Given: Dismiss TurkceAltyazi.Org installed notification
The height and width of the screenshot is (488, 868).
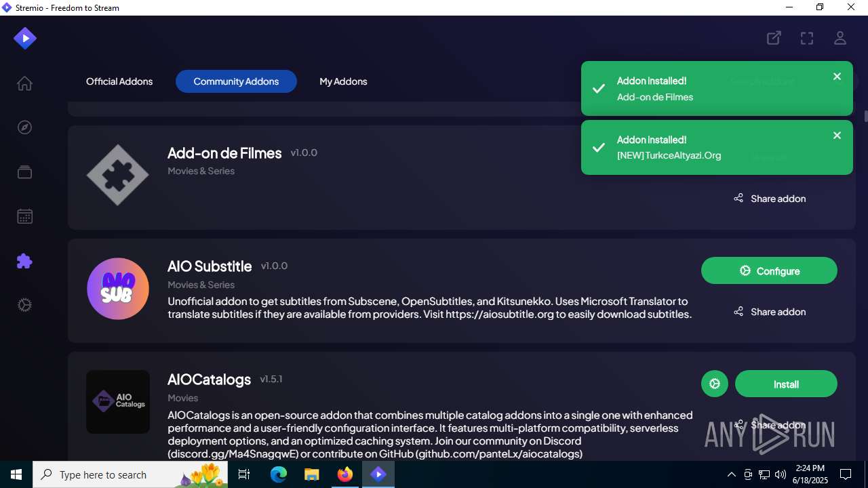Looking at the screenshot, I should tap(837, 136).
